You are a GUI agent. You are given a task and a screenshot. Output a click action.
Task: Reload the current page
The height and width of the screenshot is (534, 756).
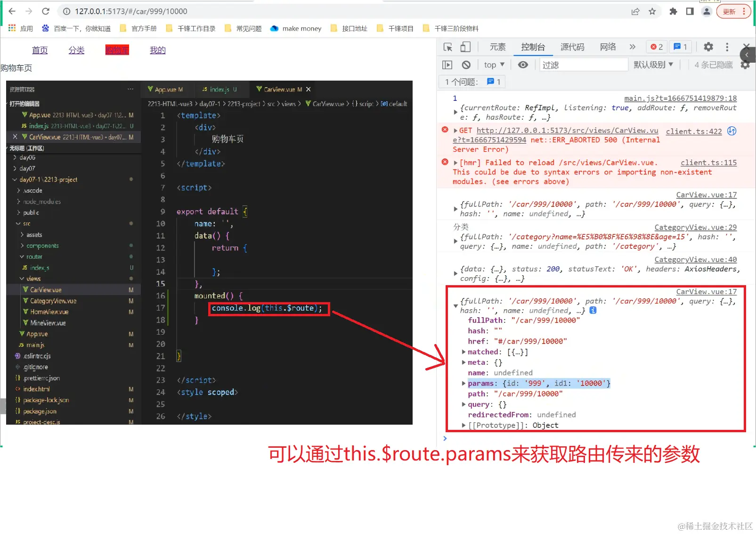[46, 11]
